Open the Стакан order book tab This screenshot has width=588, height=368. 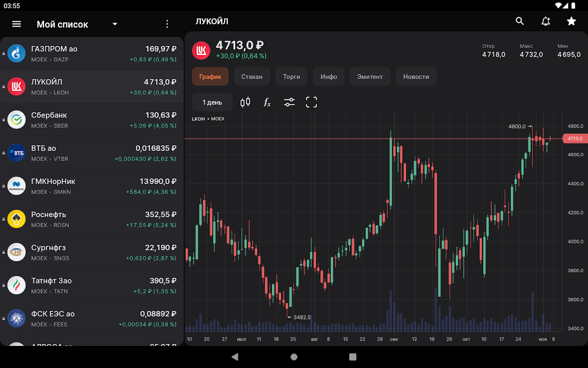(x=252, y=77)
